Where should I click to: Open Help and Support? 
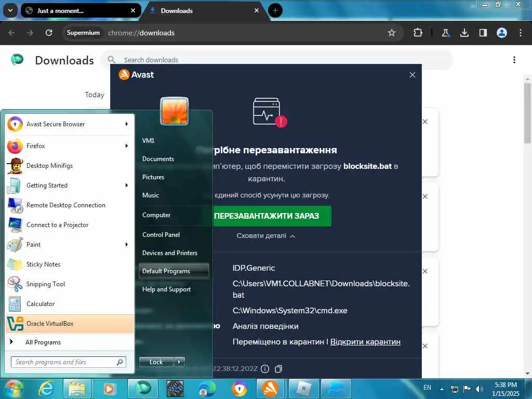point(167,289)
